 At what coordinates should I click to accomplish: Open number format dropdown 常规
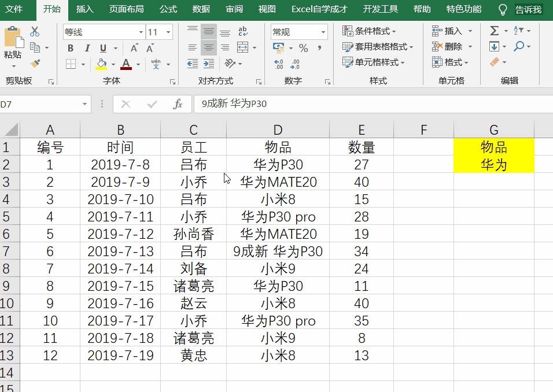pyautogui.click(x=323, y=32)
